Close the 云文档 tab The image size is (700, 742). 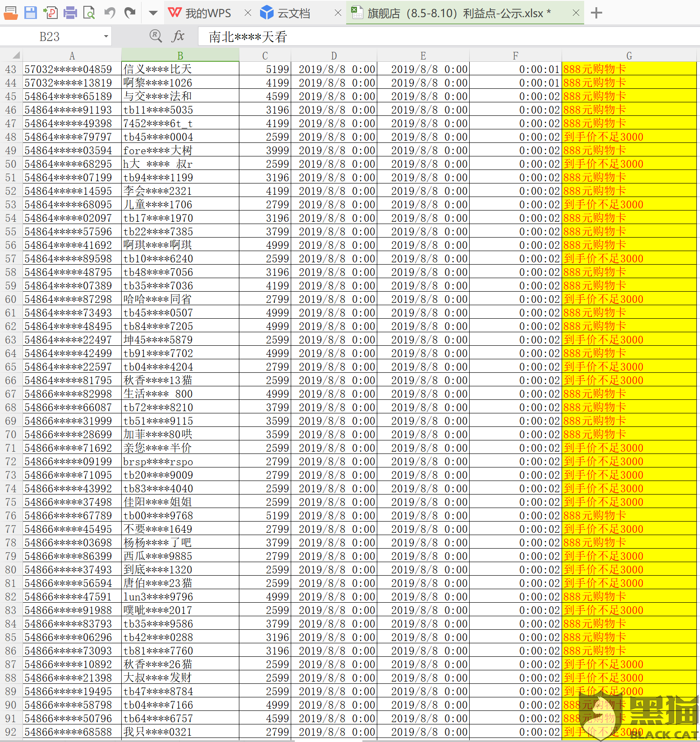click(338, 13)
